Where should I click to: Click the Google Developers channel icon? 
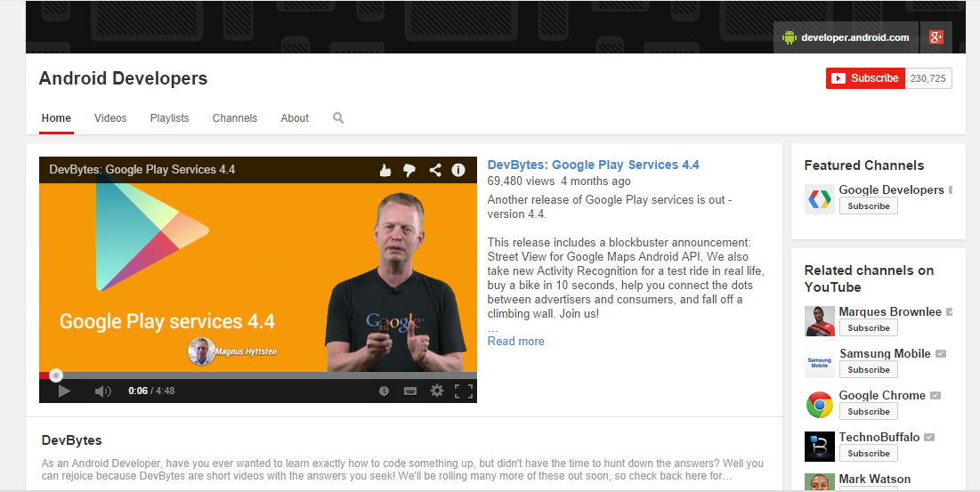coord(820,199)
